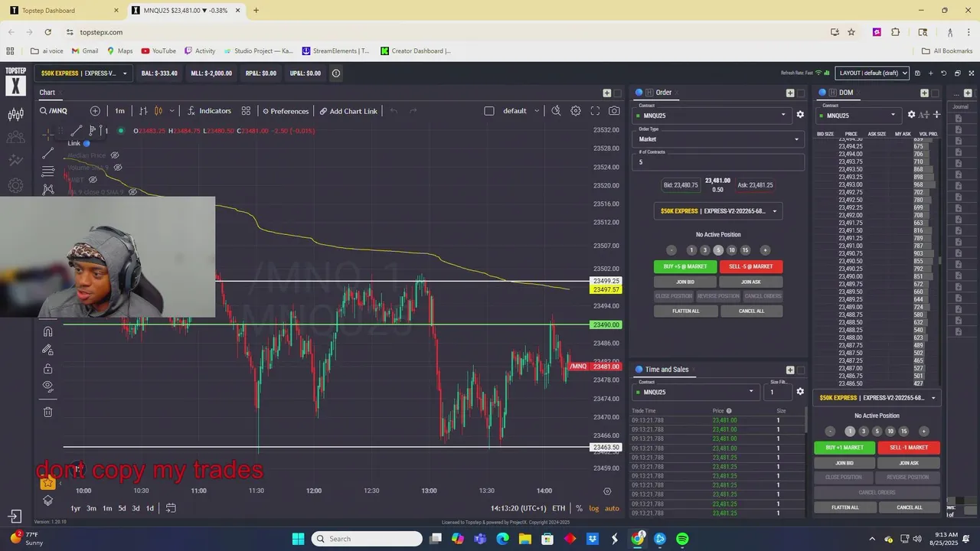Click FLATTEN ALL in Order panel
The height and width of the screenshot is (551, 980).
pyautogui.click(x=686, y=311)
